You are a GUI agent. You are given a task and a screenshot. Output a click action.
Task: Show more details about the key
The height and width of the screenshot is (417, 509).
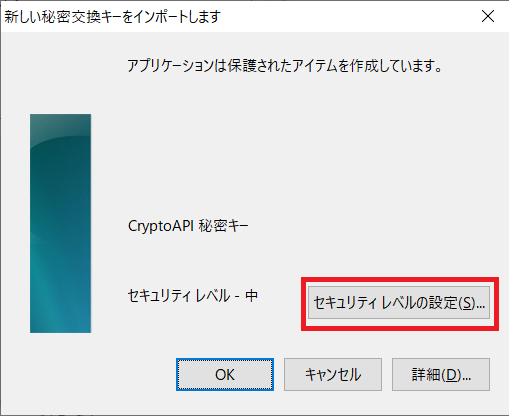tap(441, 375)
